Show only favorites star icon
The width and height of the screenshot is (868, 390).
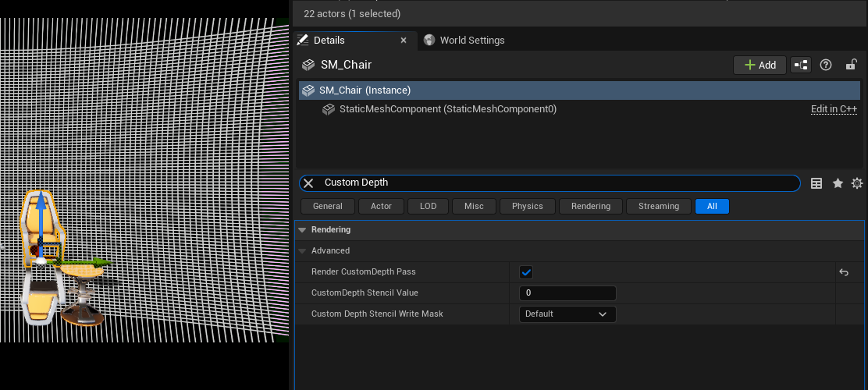(x=838, y=183)
